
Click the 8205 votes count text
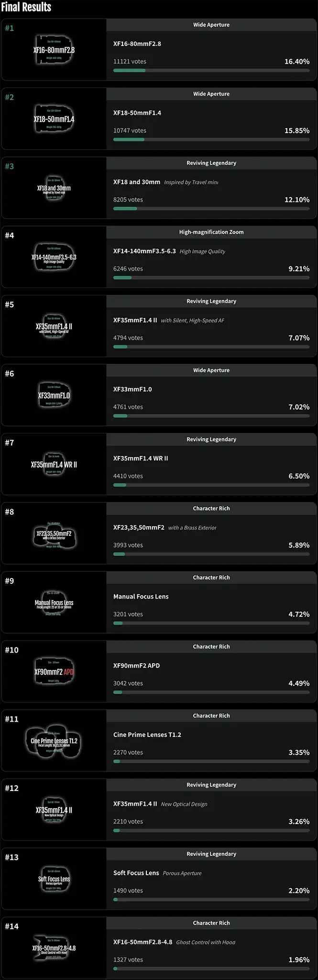coord(128,200)
